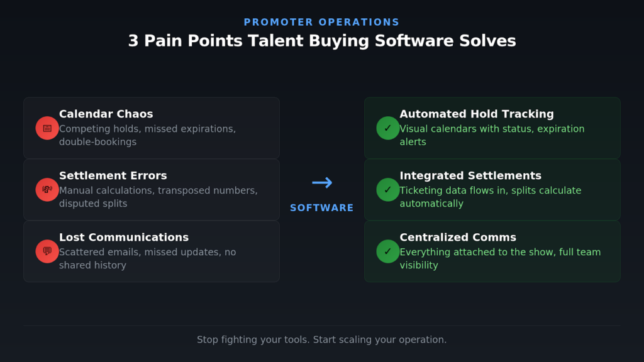Click the green checkmark beside Integrated Settlements
Screen dimensions: 644x362
pos(388,190)
